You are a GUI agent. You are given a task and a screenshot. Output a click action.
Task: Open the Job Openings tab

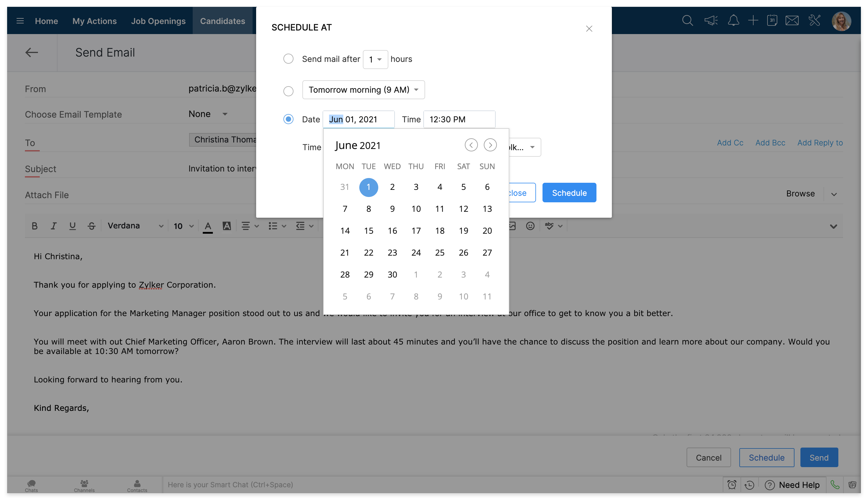click(x=158, y=21)
